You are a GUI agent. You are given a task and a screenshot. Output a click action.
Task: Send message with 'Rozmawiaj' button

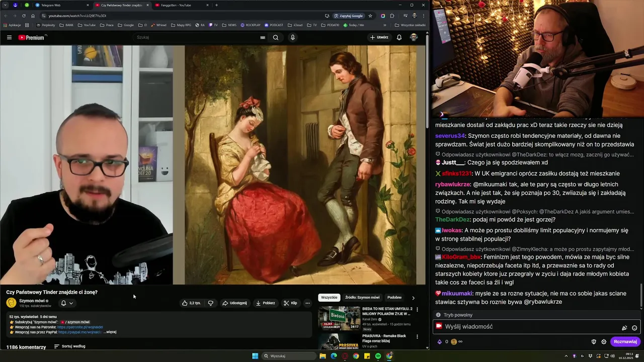[625, 342]
